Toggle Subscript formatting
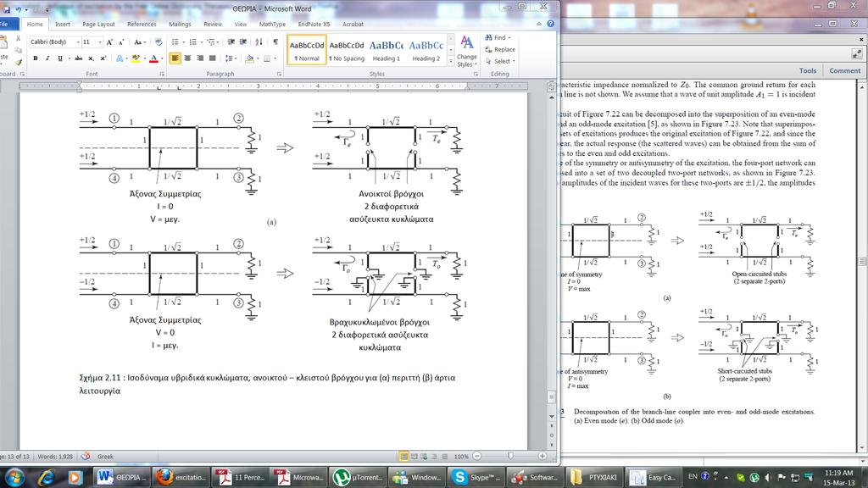 click(91, 58)
